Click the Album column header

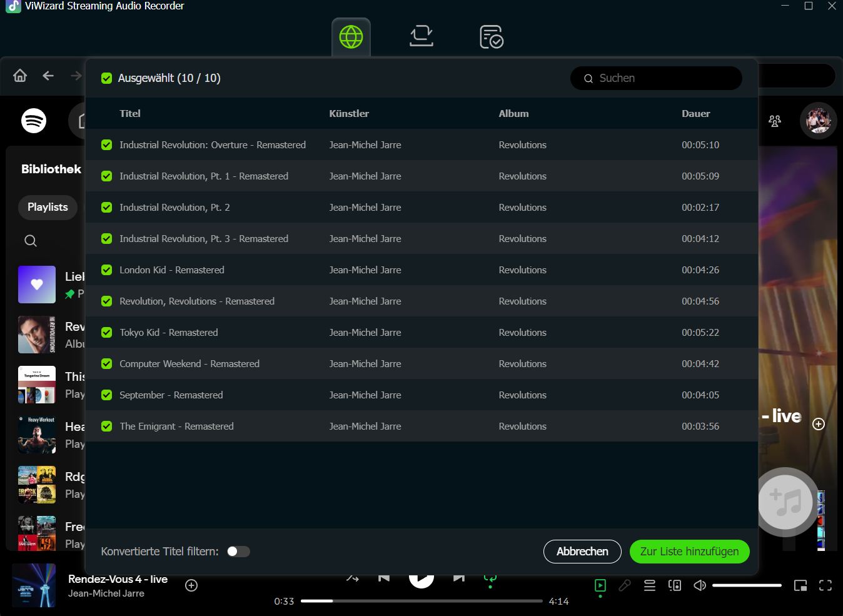click(x=513, y=114)
